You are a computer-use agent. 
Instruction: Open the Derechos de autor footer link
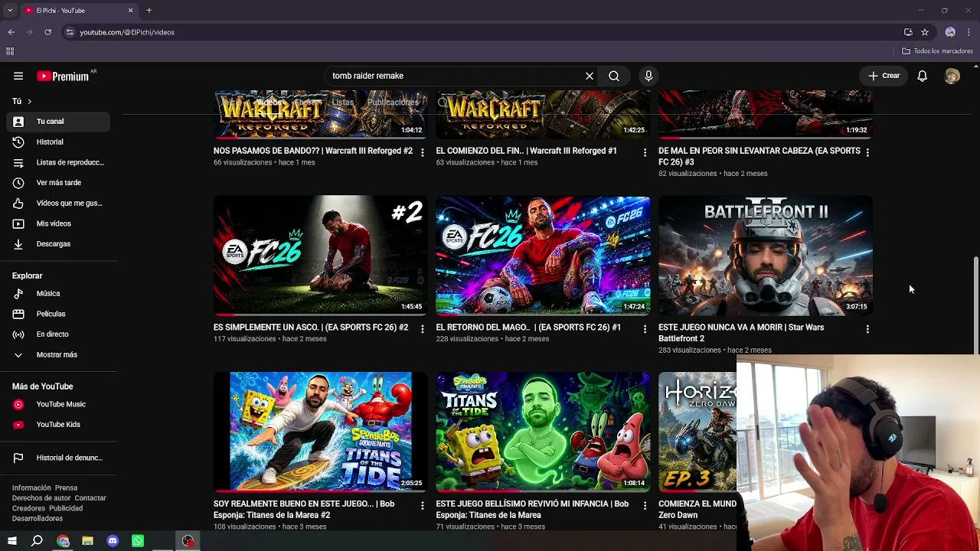pos(41,498)
